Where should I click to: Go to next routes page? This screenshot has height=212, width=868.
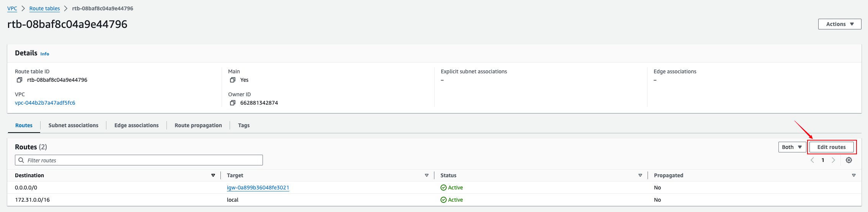(x=833, y=160)
